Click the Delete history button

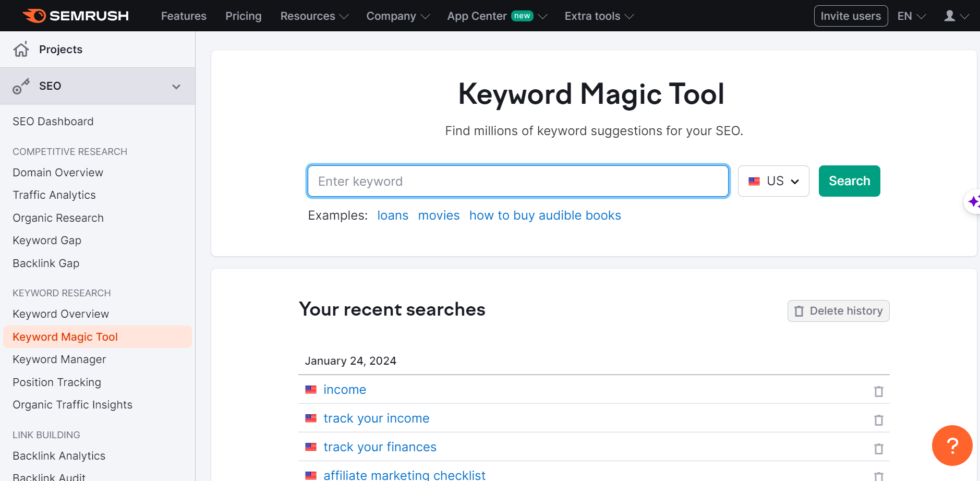(838, 311)
